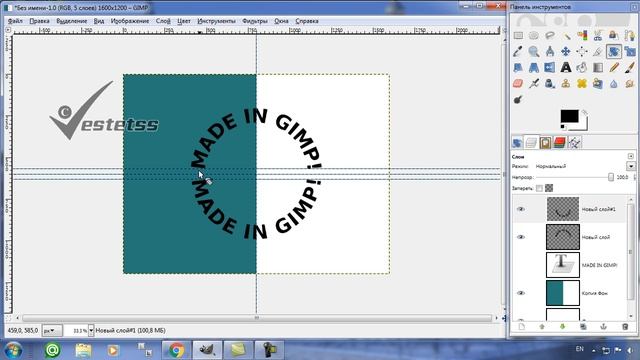This screenshot has width=640, height=360.
Task: Open the Выделение menu
Action: pos(71,21)
